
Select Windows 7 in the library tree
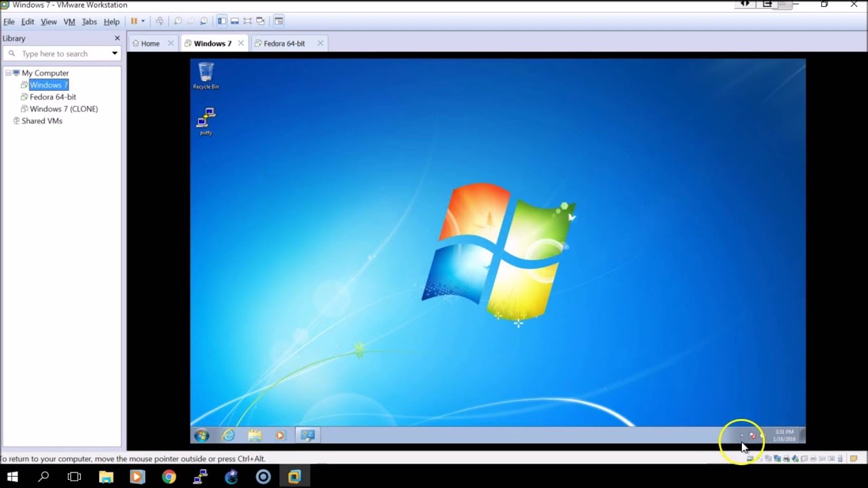49,85
